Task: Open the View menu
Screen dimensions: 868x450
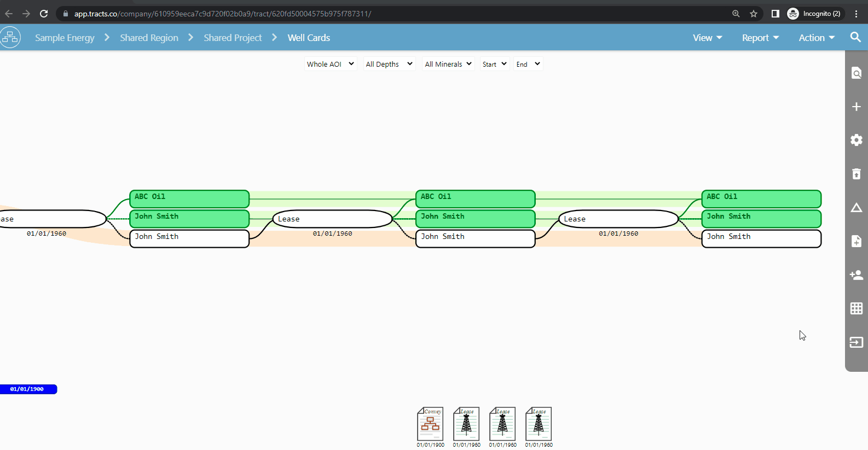Action: pos(707,38)
